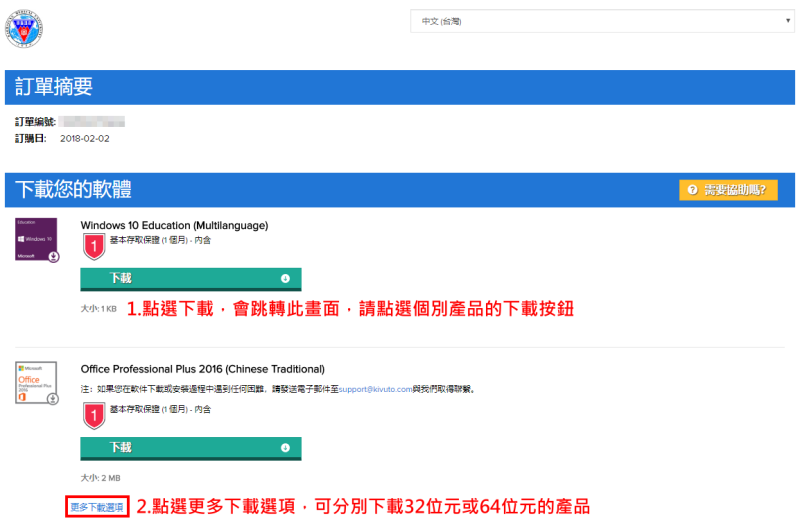This screenshot has width=800, height=521.
Task: Click the order date 2018-02-02
Action: [x=85, y=139]
